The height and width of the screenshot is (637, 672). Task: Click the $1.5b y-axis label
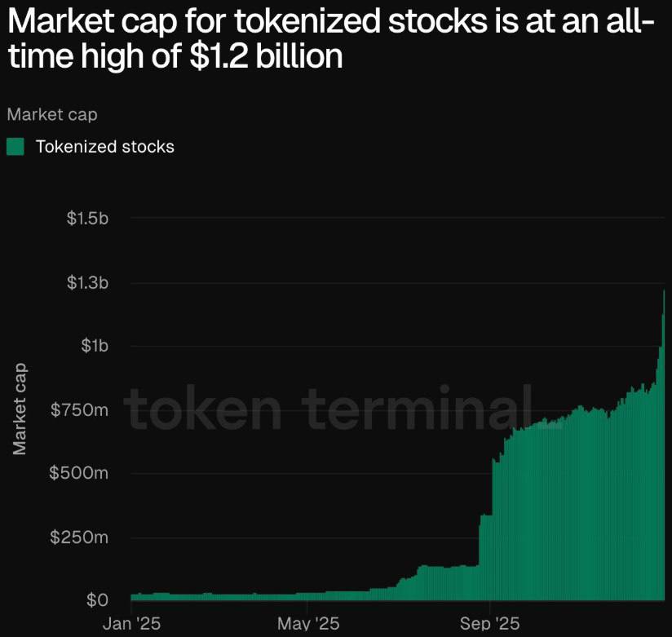[x=87, y=219]
